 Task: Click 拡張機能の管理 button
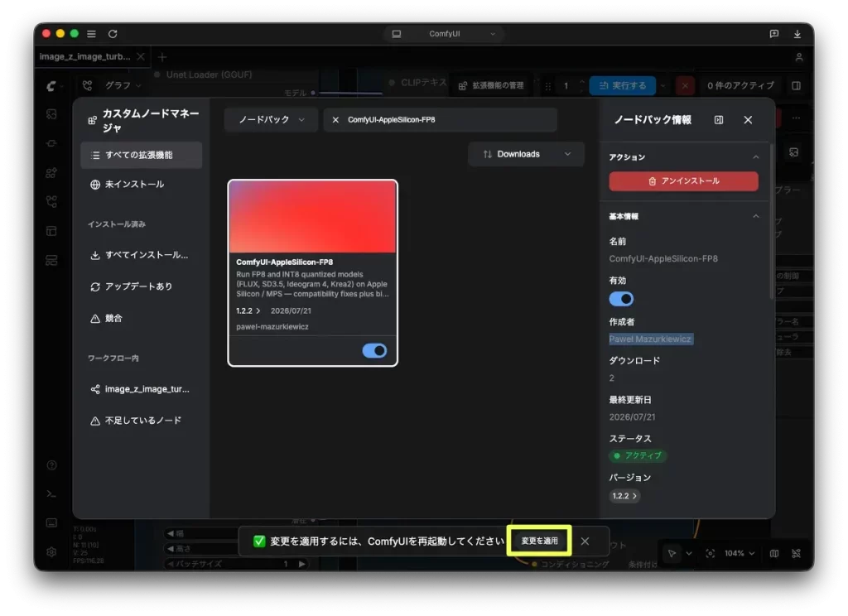click(491, 85)
